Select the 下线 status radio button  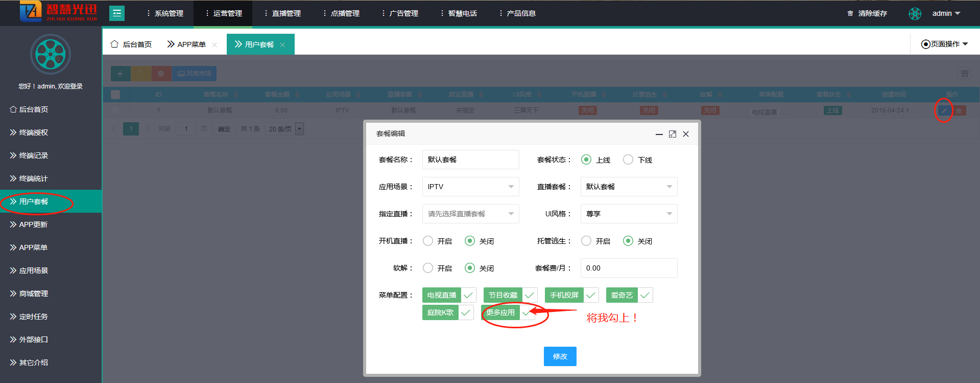(628, 160)
